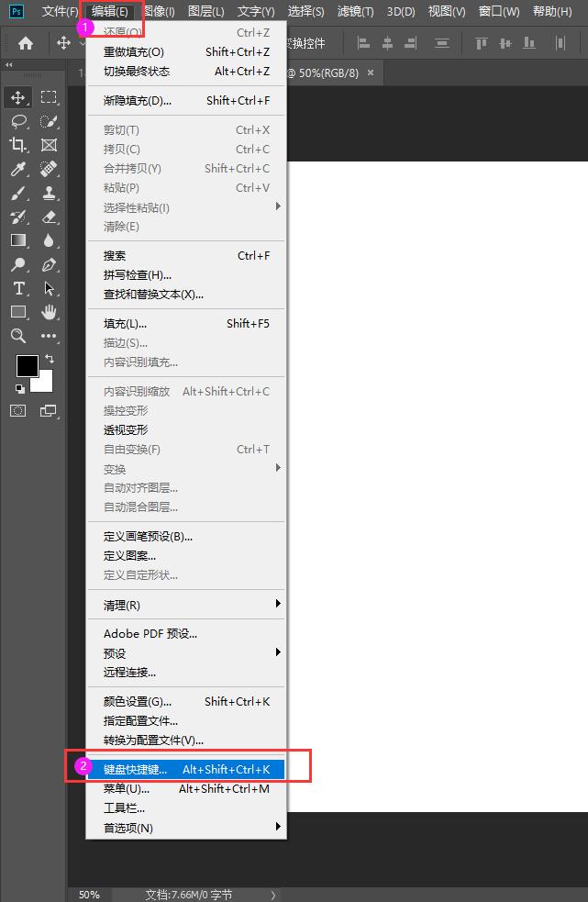
Task: Click the Align vertical centers icon
Action: (505, 43)
